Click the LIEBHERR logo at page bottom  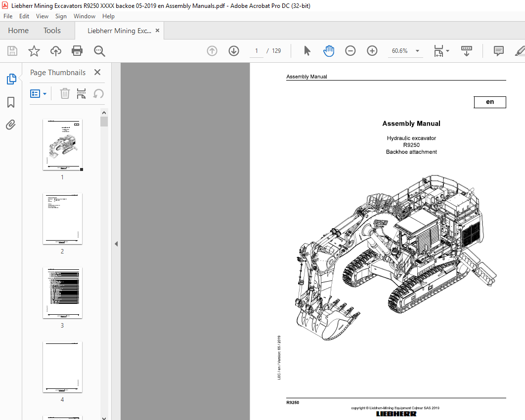click(x=396, y=414)
